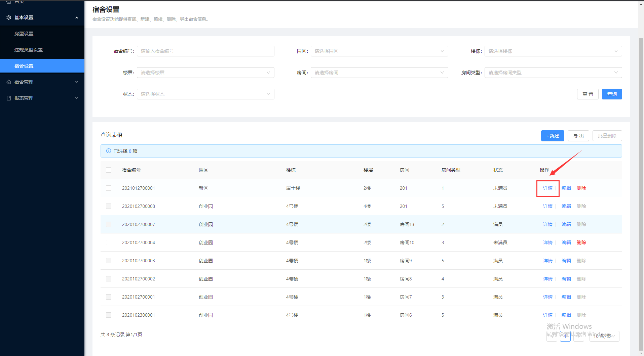The height and width of the screenshot is (356, 644).
Task: Check the row 2021012700001 checkbox
Action: [109, 188]
